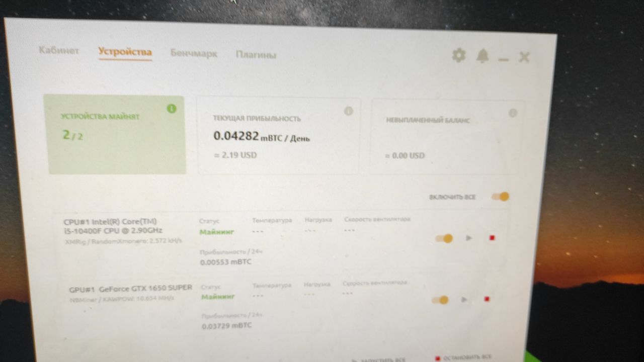
Task: Click info icon on Устройства майнят card
Action: coord(172,108)
